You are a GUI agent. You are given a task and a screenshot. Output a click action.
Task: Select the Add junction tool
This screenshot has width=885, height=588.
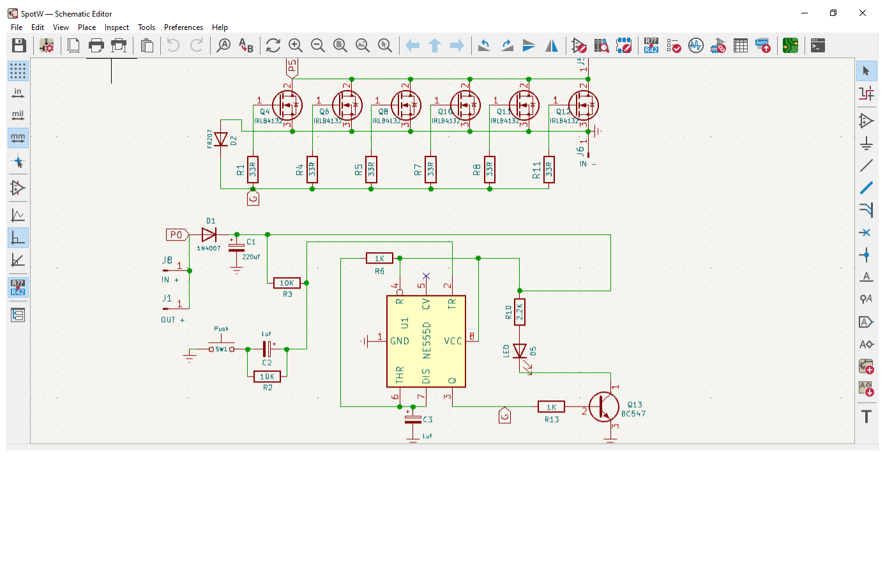coord(866,255)
